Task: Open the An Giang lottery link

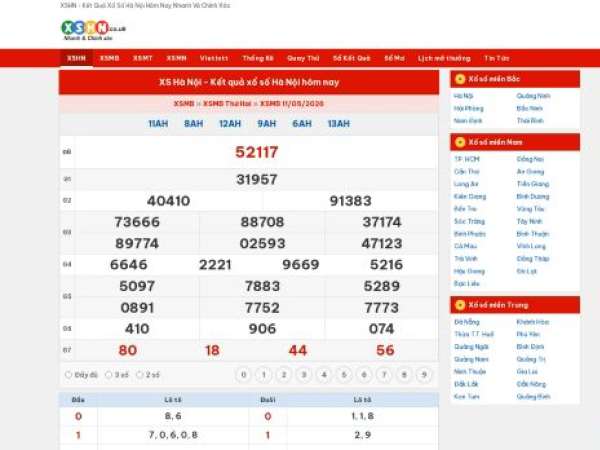Action: 530,171
